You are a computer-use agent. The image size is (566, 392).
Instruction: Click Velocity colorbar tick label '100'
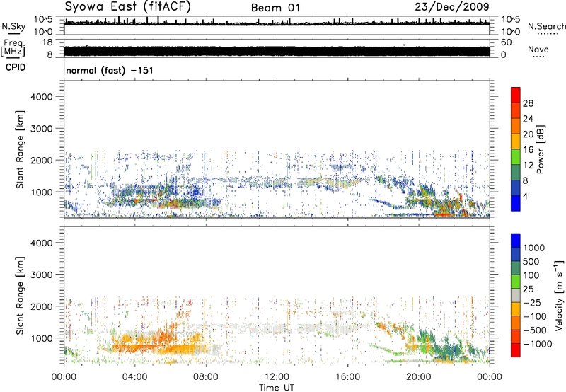[x=531, y=275]
